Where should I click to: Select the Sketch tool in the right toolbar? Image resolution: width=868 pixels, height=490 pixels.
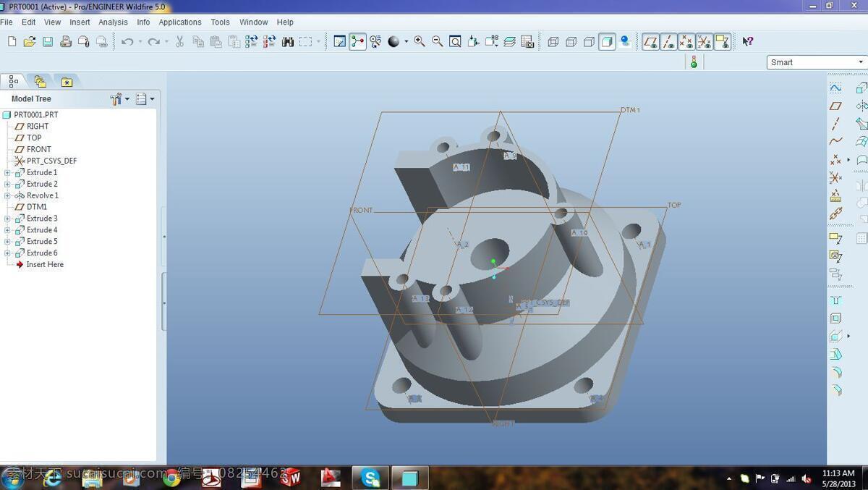coord(835,88)
